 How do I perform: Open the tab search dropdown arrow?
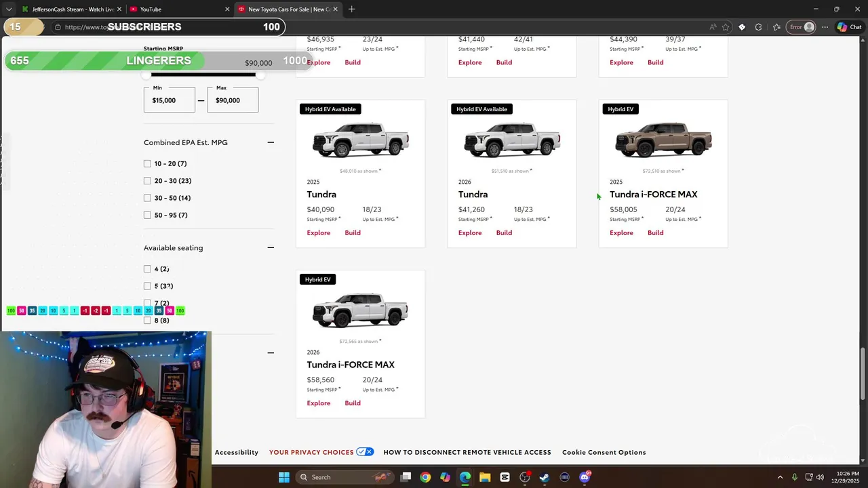click(x=9, y=9)
